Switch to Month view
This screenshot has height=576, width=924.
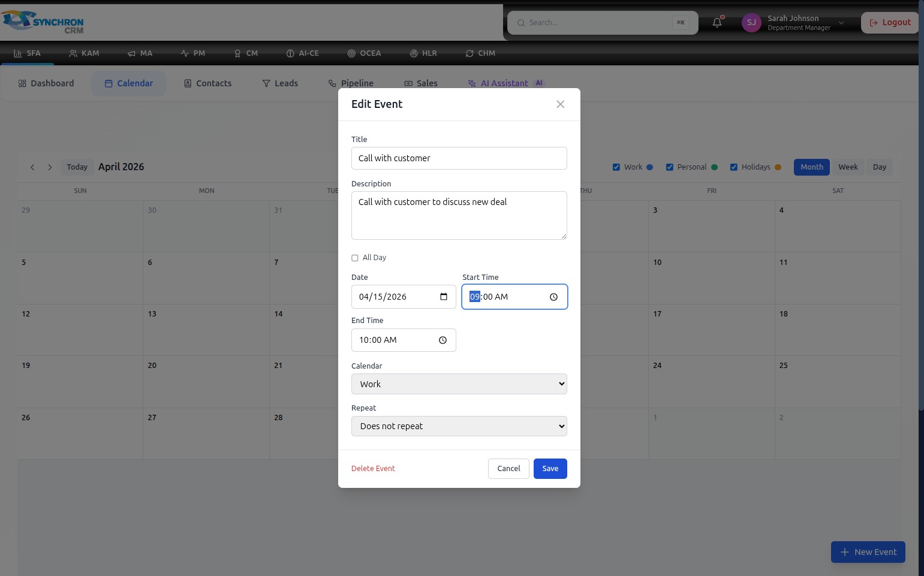point(812,167)
